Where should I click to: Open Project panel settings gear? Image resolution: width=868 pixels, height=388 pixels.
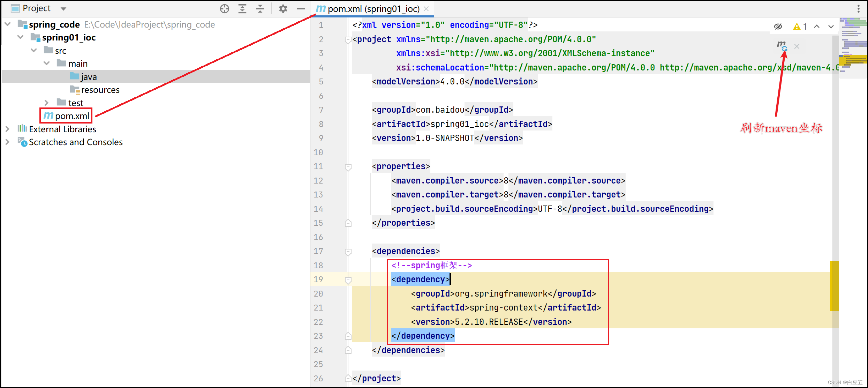point(283,9)
